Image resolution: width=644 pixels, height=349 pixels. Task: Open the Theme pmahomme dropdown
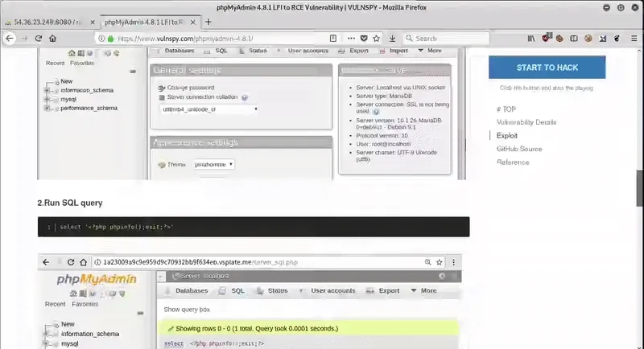coord(214,164)
